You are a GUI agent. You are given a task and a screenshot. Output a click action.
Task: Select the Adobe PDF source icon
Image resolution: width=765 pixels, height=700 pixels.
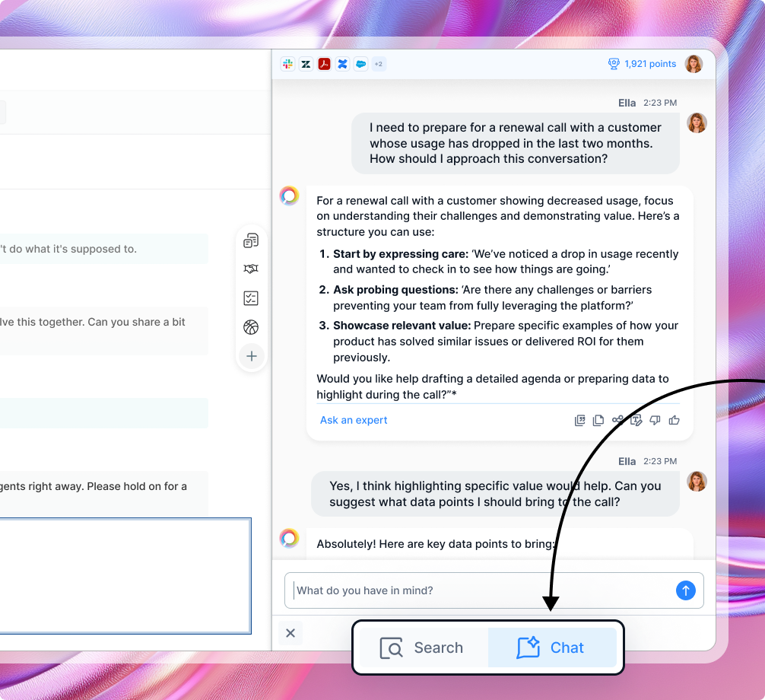(x=324, y=65)
